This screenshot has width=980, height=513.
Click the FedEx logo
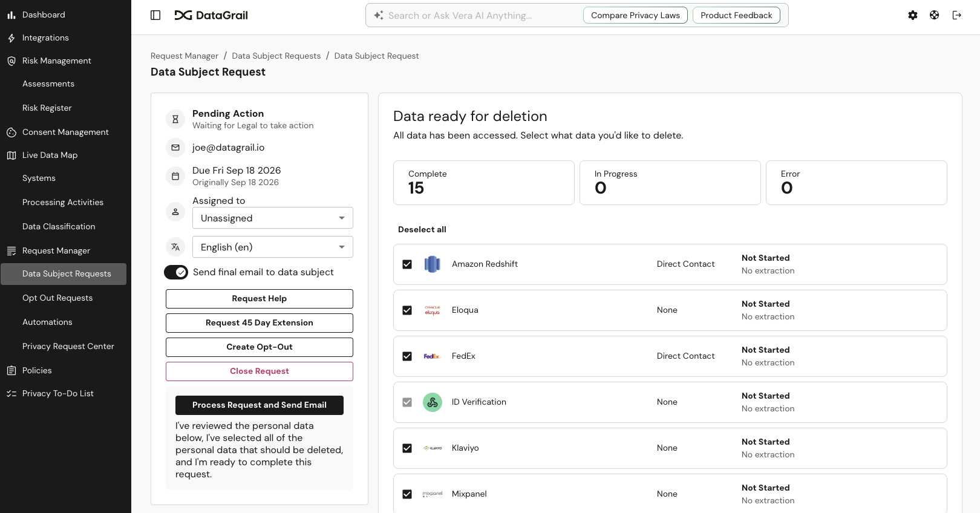pos(433,356)
